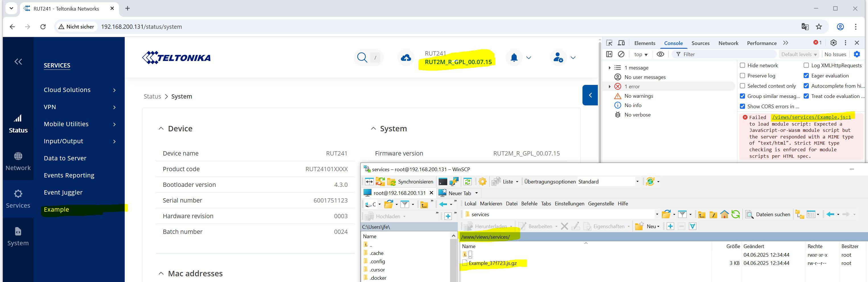Expand the Mobile Utilities submenu

click(x=114, y=124)
